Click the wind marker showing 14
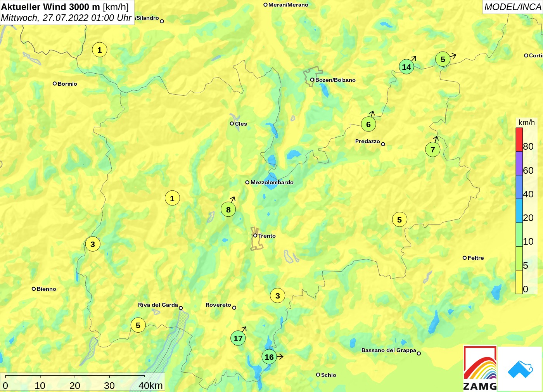The image size is (543, 392). point(406,67)
